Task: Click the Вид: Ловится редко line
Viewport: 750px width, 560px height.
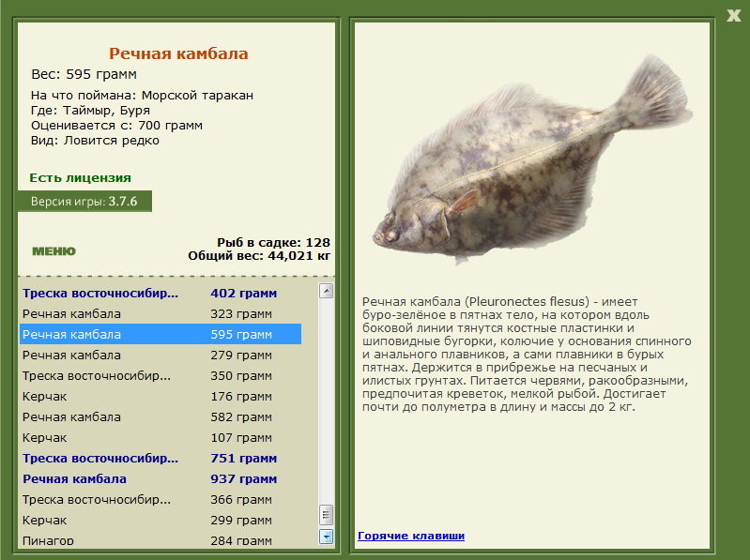Action: tap(95, 141)
